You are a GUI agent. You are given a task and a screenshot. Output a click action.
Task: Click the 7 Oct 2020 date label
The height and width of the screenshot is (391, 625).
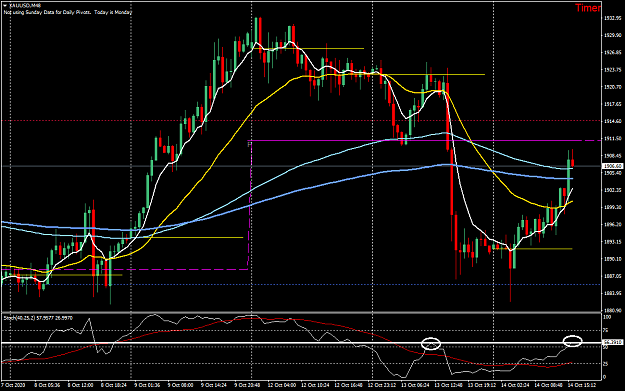point(13,385)
